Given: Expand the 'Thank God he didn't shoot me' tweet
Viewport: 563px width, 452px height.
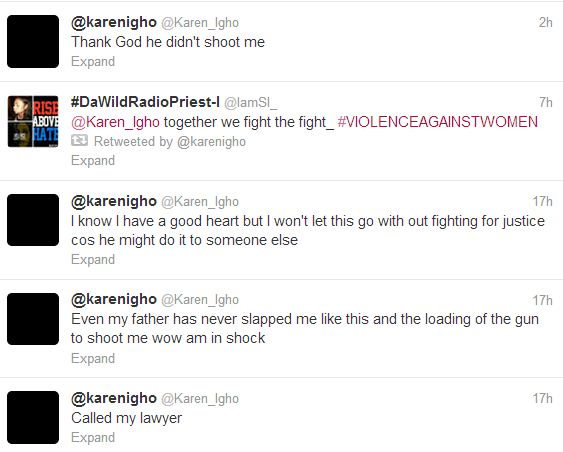Looking at the screenshot, I should [93, 61].
